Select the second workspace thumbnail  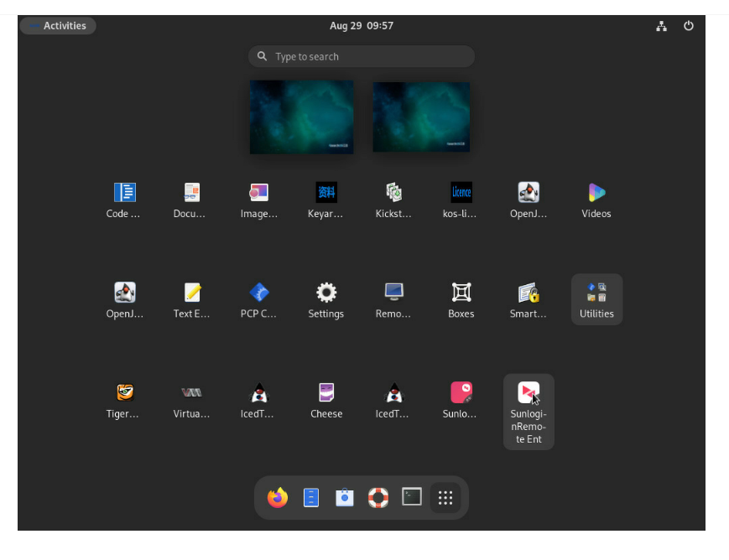421,117
